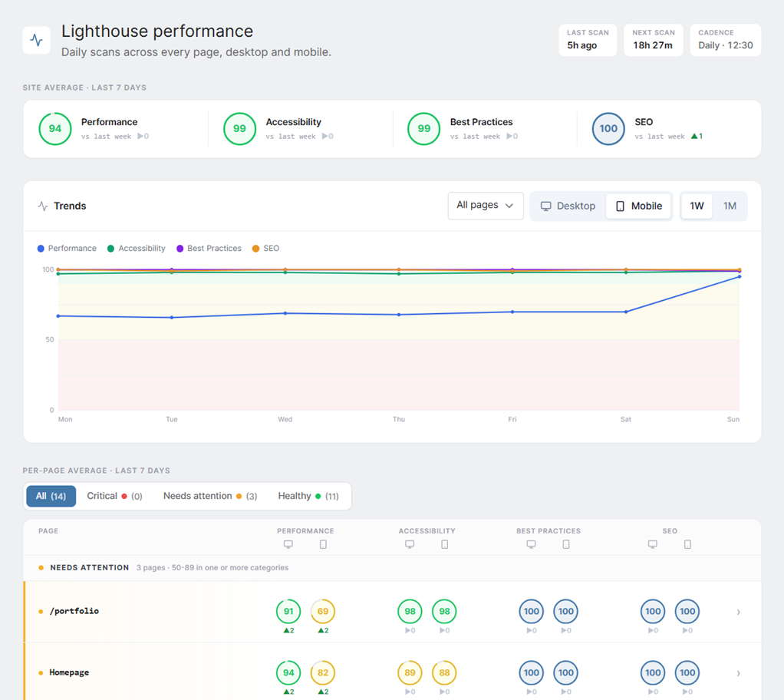This screenshot has width=784, height=700.
Task: Switch trends to Desktop view
Action: click(x=568, y=206)
